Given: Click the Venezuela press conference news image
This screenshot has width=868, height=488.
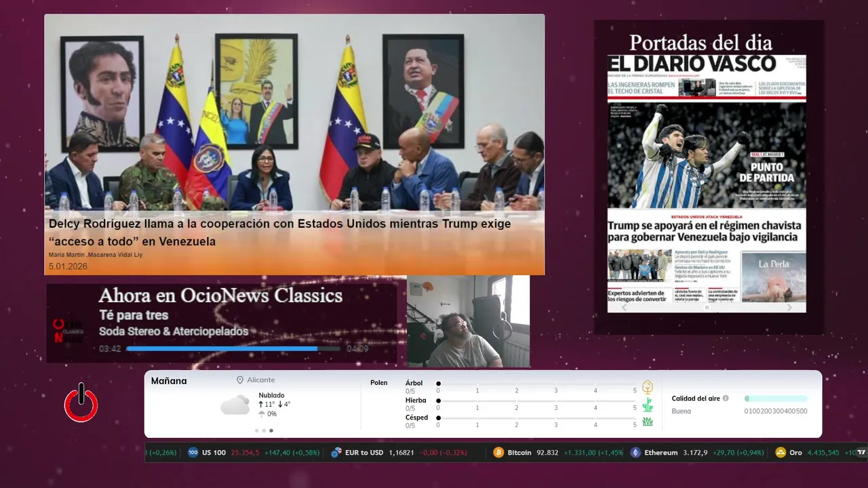Looking at the screenshot, I should 294,113.
